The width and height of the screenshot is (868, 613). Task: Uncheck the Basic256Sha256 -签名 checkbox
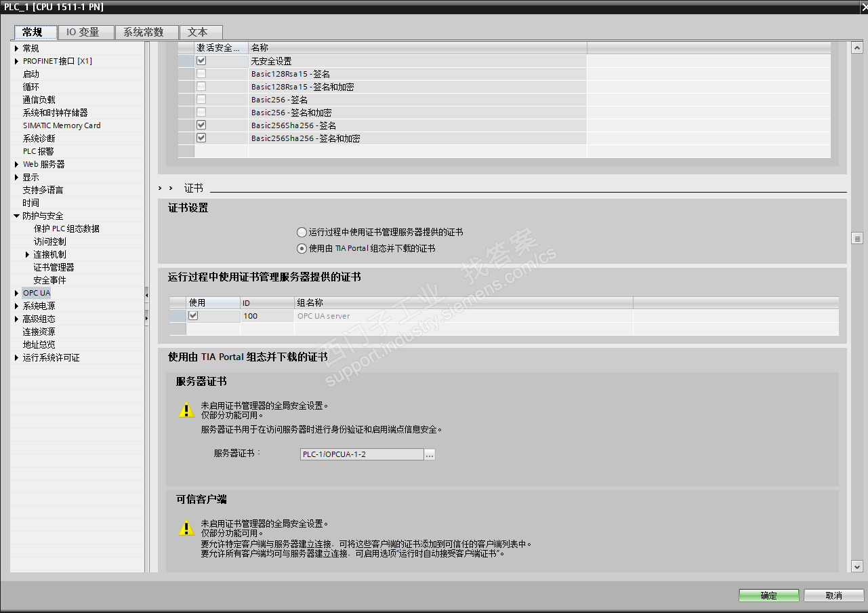pyautogui.click(x=201, y=125)
